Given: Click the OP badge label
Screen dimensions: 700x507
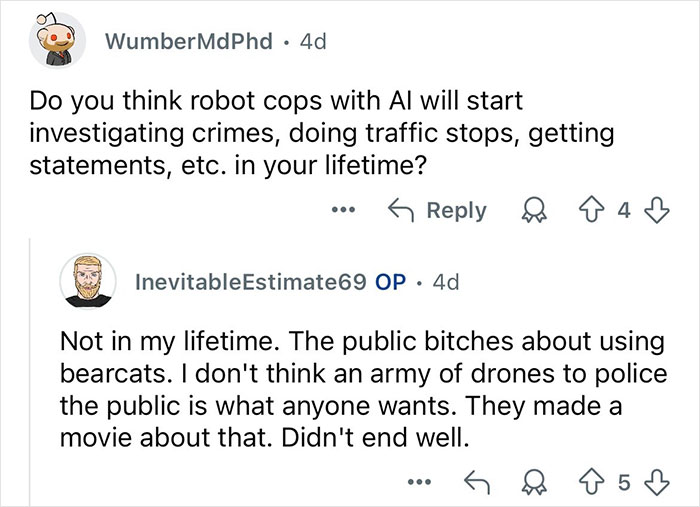Looking at the screenshot, I should (390, 282).
